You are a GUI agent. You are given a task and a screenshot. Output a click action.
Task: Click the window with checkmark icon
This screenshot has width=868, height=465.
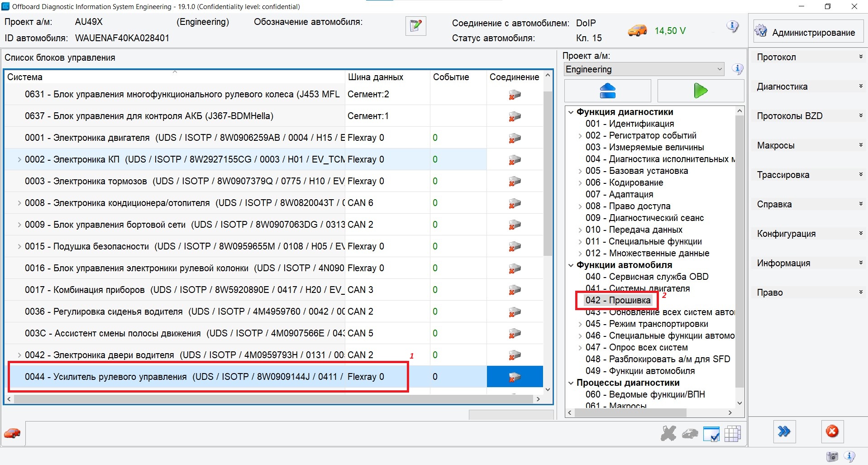[711, 434]
